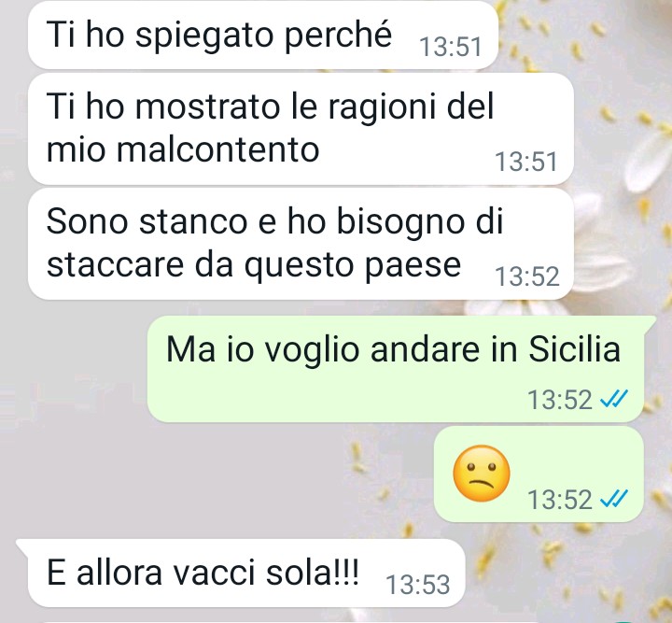Tap the 13:53 timestamp
The image size is (672, 623).
pyautogui.click(x=418, y=585)
